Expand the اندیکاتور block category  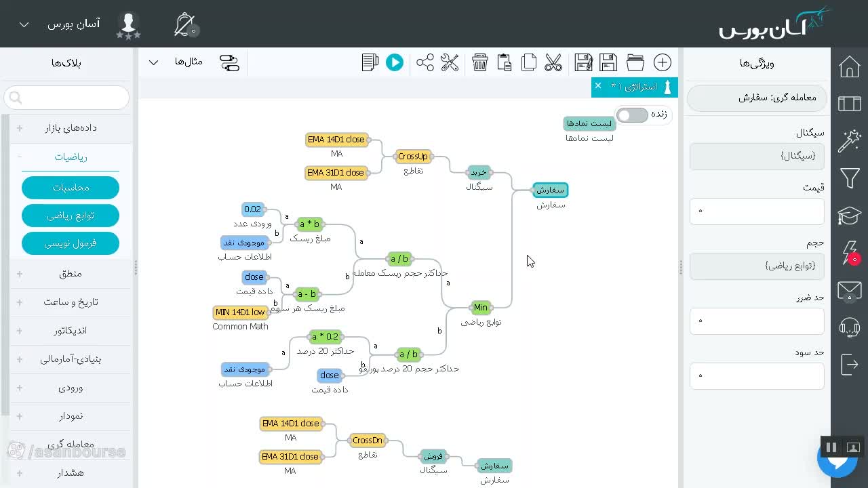click(71, 330)
